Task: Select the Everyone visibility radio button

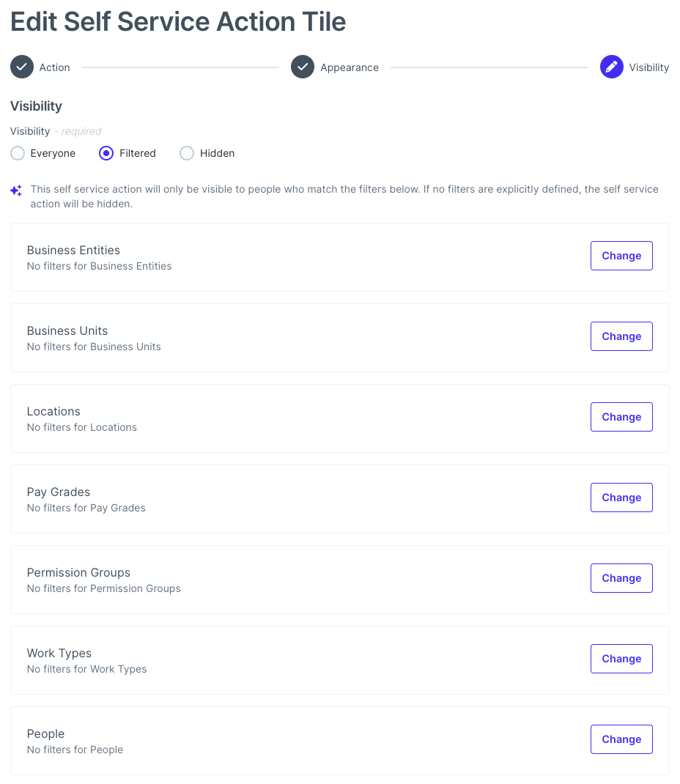Action: coord(18,153)
